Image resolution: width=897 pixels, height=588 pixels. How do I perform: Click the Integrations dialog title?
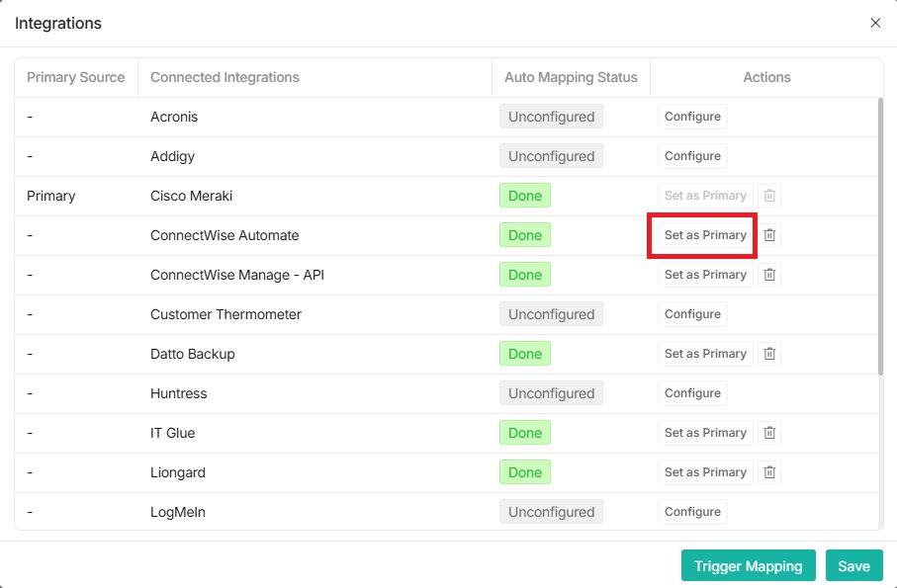[57, 24]
